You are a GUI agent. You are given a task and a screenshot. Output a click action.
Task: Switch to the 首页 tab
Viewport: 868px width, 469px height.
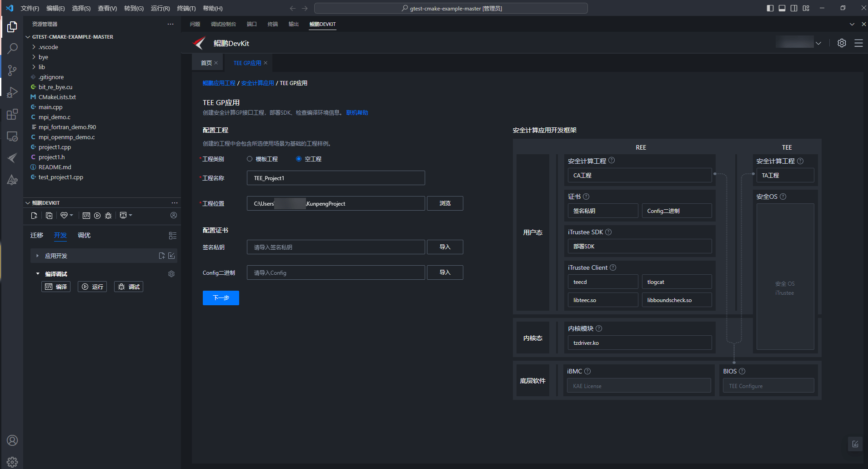[x=206, y=63]
